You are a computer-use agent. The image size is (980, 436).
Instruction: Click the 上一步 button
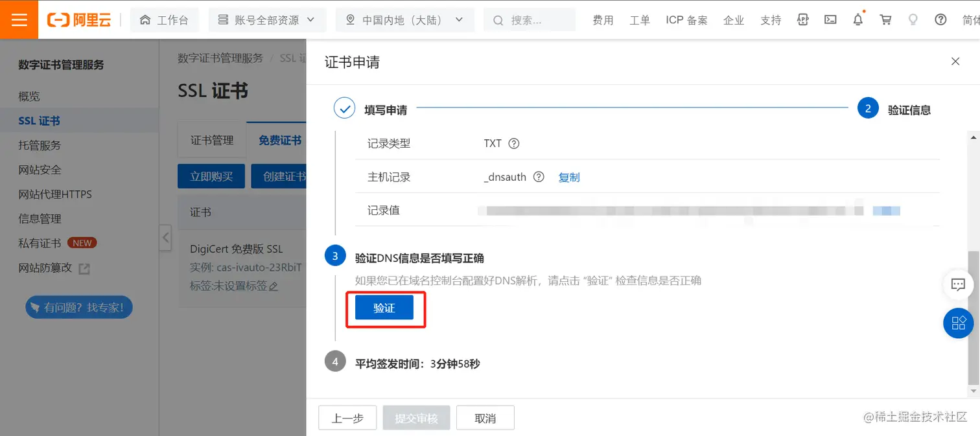[347, 418]
